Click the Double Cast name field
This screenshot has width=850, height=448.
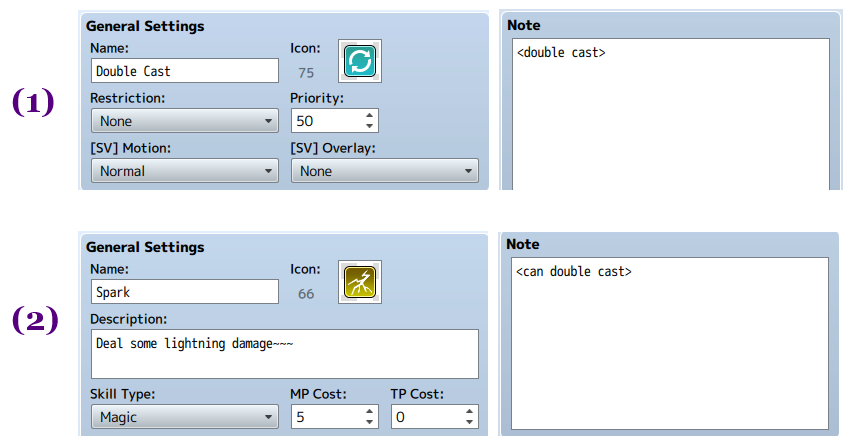(185, 71)
